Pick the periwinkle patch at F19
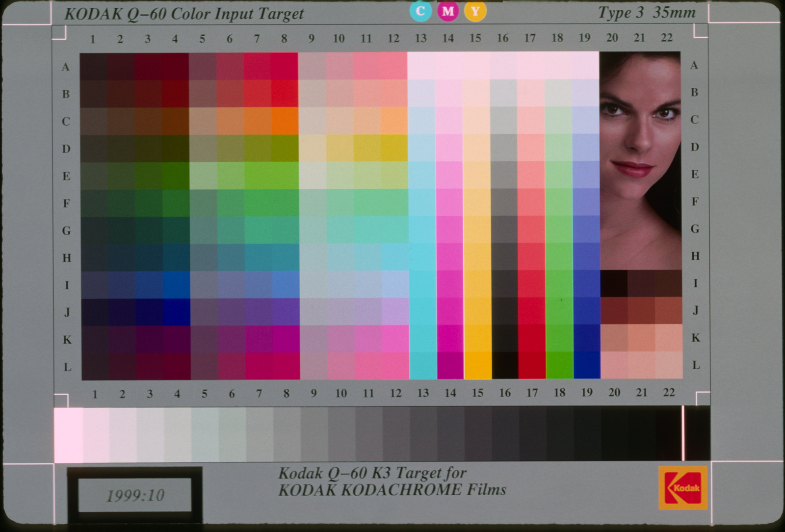The height and width of the screenshot is (532, 785). click(x=586, y=202)
